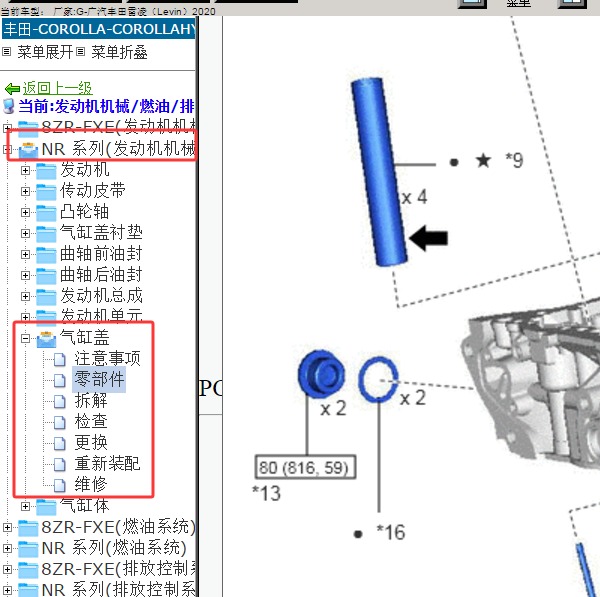This screenshot has width=600, height=597.
Task: Click the 检查 page icon
Action: point(59,422)
